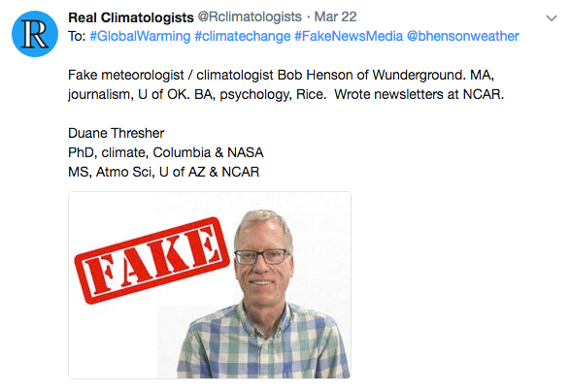Expand the tweet options chevron
The height and width of the screenshot is (392, 571).
[552, 17]
